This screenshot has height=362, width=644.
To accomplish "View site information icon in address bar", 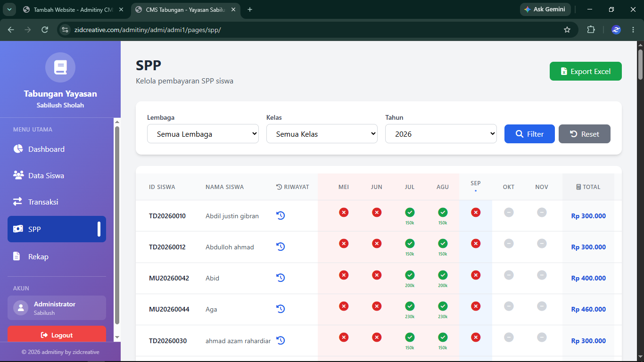I will coord(65,30).
